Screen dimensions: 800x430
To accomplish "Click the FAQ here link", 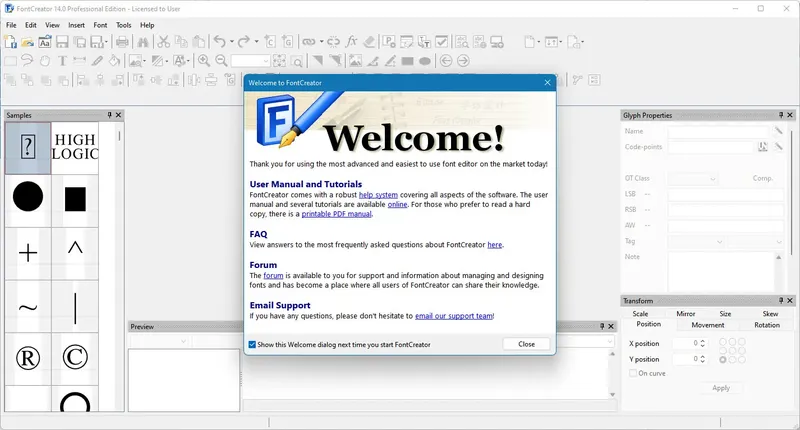I will [x=494, y=245].
